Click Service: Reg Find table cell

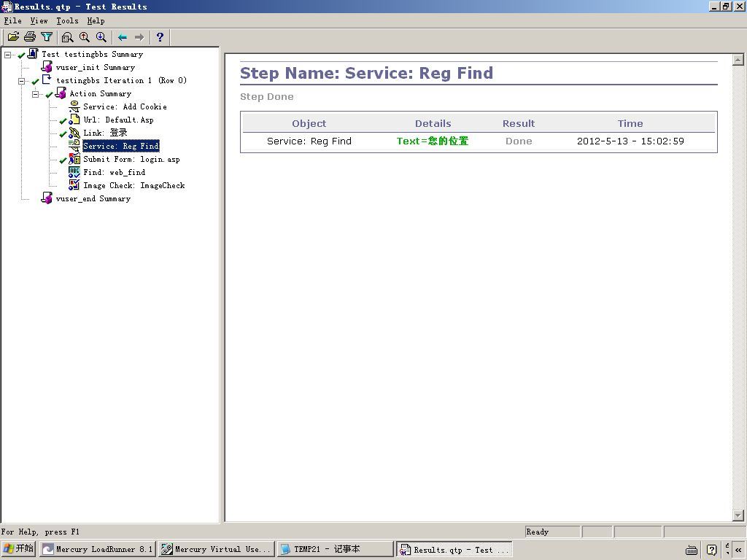click(309, 141)
